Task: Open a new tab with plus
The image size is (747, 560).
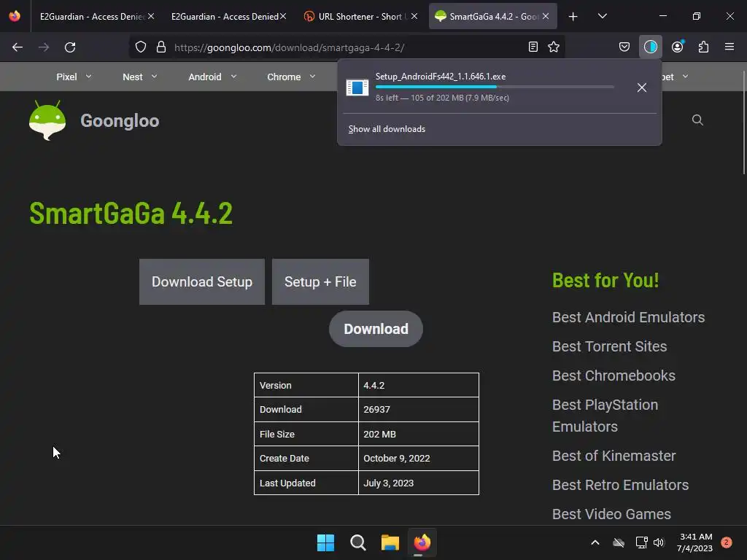Action: tap(573, 17)
